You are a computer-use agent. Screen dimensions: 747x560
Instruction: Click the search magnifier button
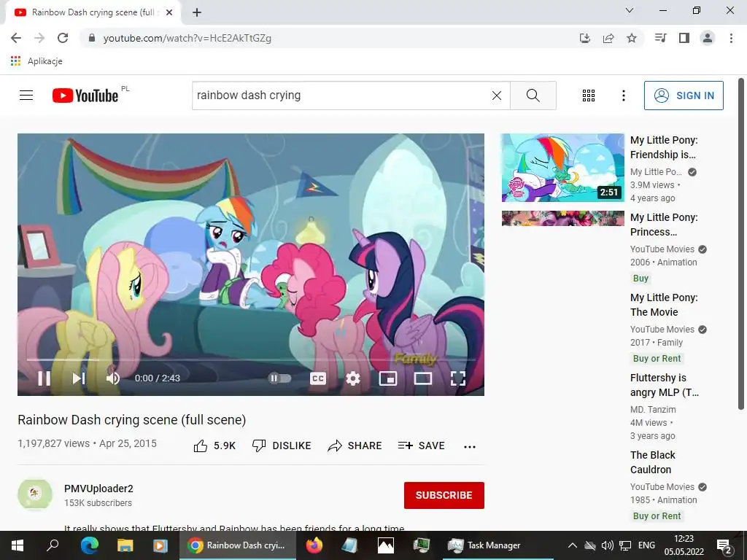pos(533,96)
